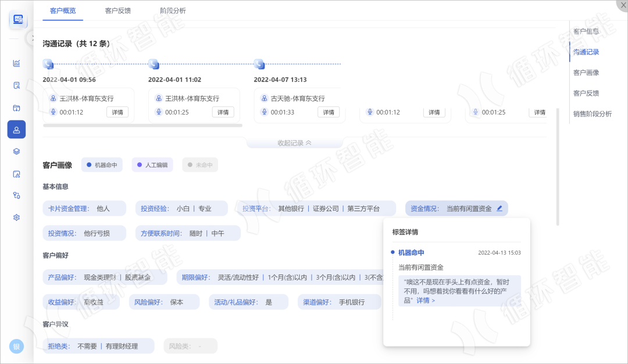Screen dimensions: 628x364
Task: Open 详情 for 09:56 record 00:01:12
Action: coord(117,112)
